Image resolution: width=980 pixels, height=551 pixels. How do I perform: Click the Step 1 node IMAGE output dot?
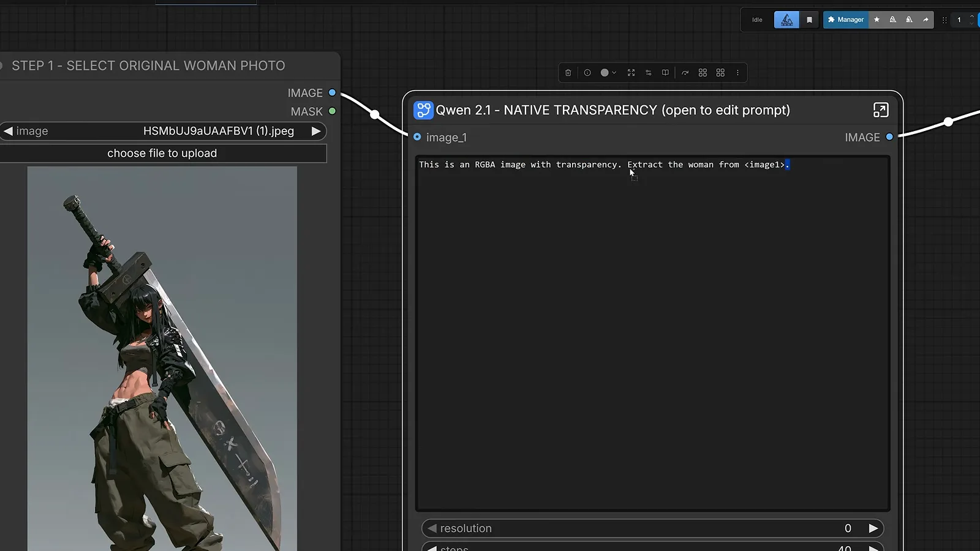(332, 92)
